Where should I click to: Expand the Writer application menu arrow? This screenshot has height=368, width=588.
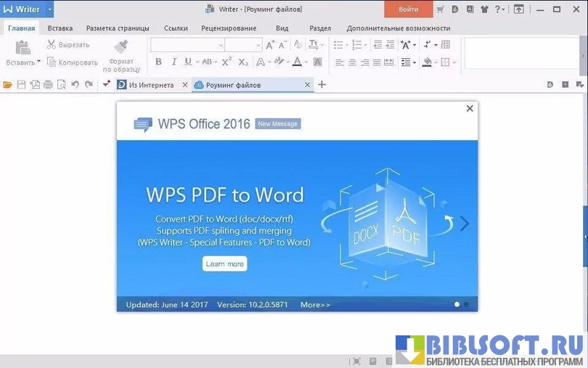[x=50, y=9]
